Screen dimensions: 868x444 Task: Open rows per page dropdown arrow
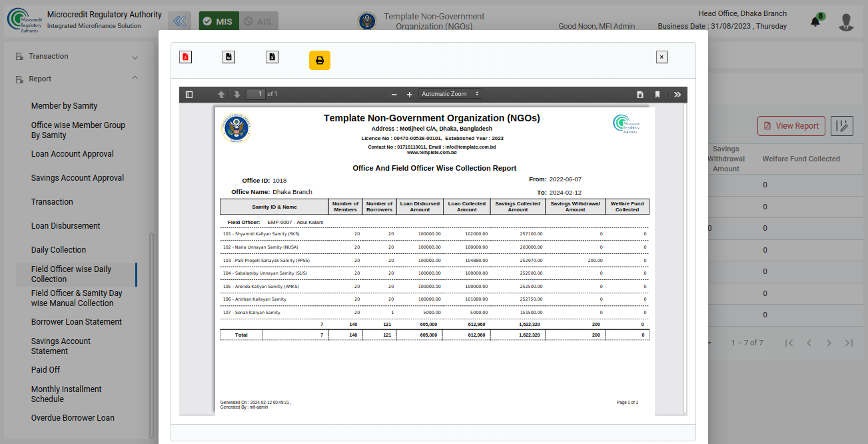coord(710,343)
